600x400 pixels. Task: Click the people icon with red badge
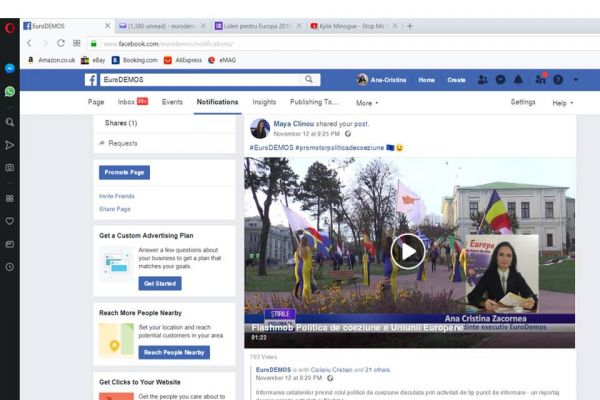[540, 79]
